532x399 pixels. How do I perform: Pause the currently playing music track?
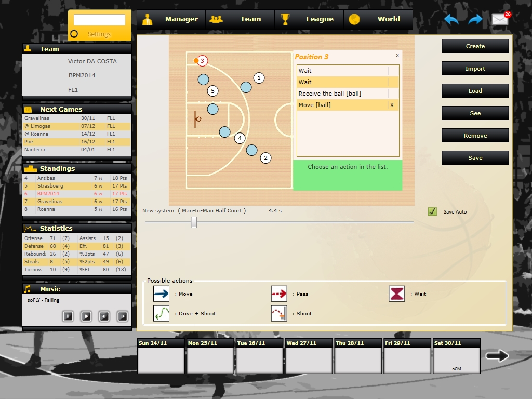point(68,316)
